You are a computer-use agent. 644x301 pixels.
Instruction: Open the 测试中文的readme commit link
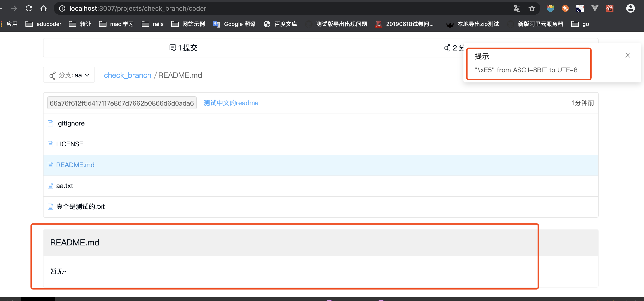pyautogui.click(x=231, y=103)
